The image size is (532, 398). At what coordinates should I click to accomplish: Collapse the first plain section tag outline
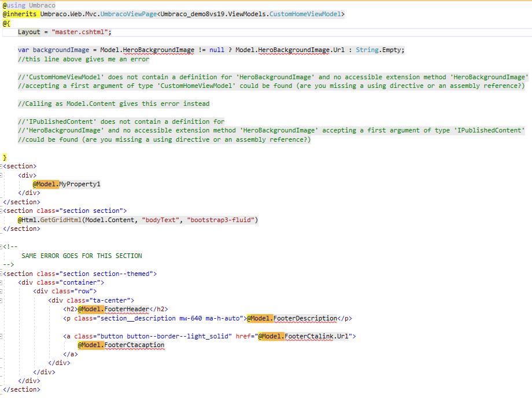(2, 166)
